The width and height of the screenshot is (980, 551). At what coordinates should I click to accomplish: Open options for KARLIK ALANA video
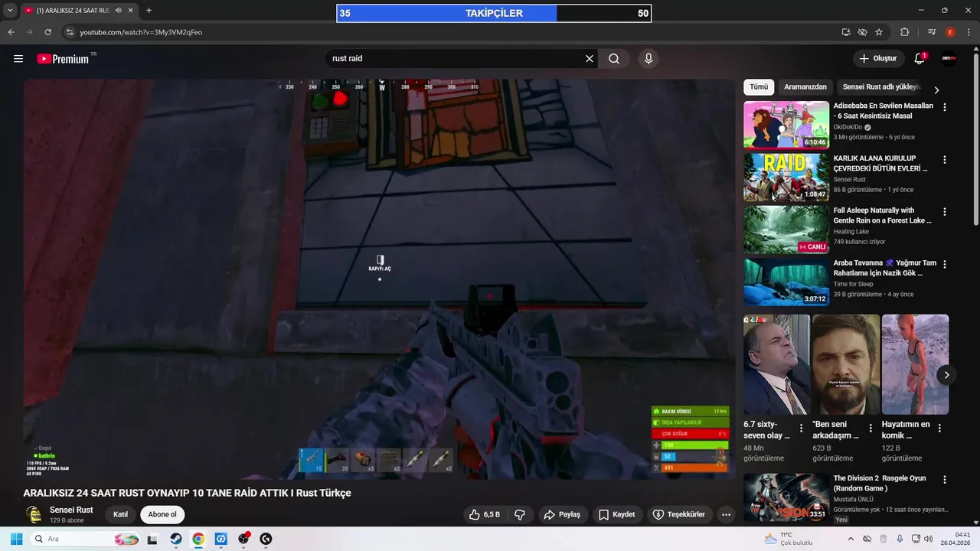click(944, 160)
